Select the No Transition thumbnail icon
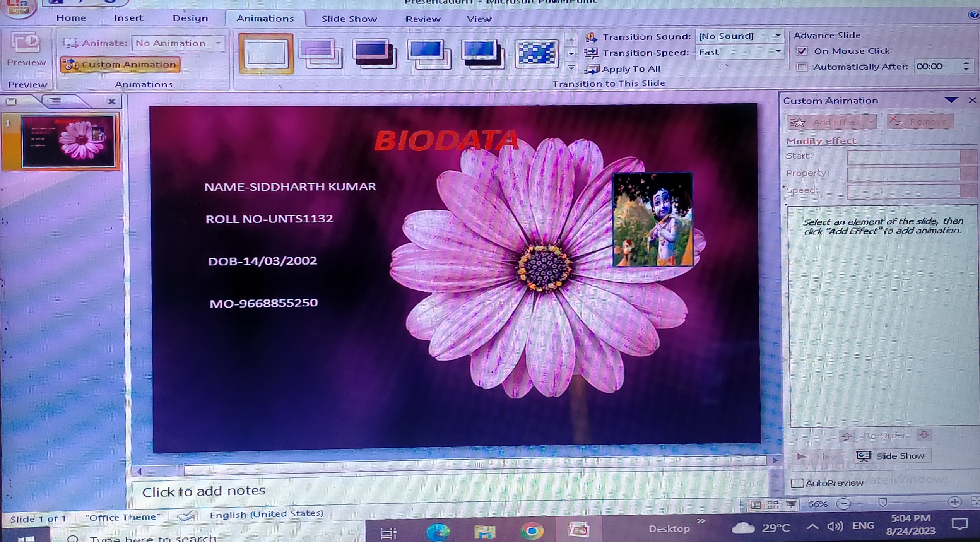 [266, 53]
